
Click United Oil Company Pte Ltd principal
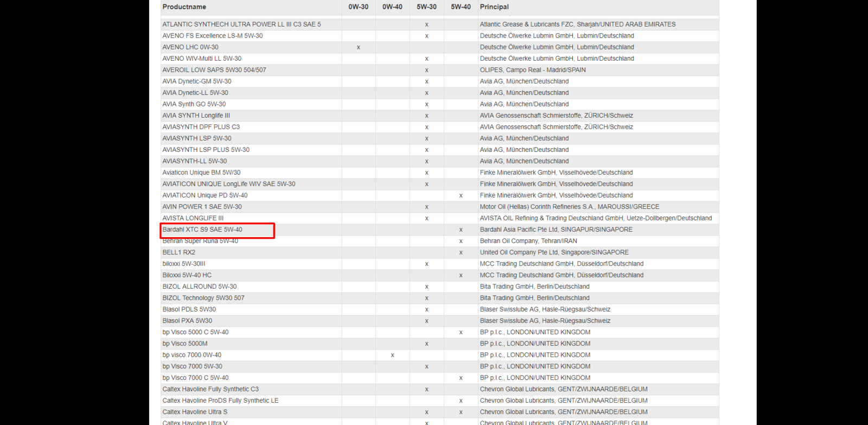(554, 252)
